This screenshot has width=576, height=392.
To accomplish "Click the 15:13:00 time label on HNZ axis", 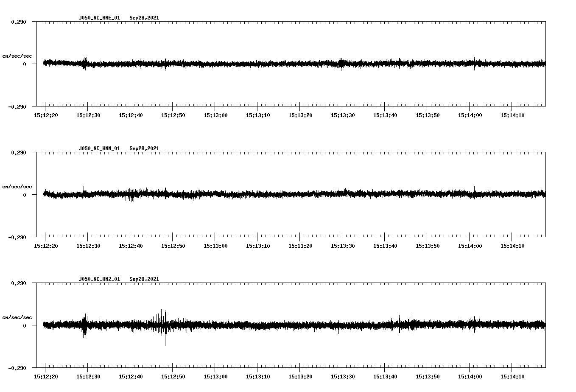I will pyautogui.click(x=215, y=377).
